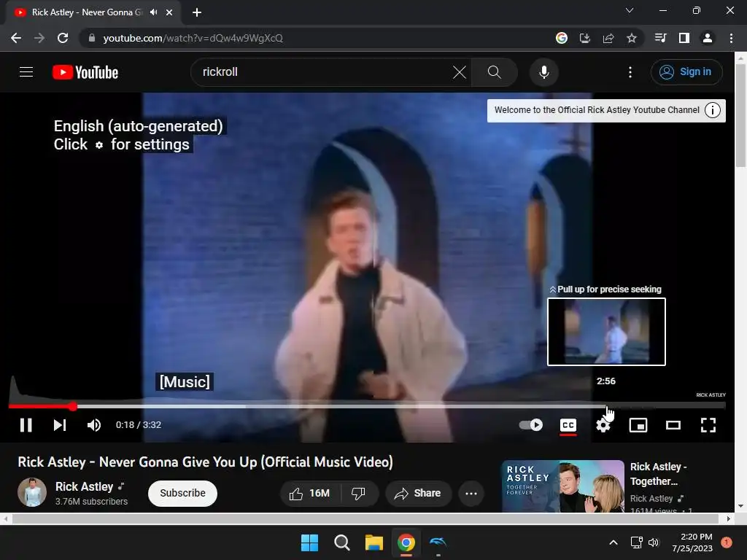
Task: Open tab search chevron
Action: click(630, 10)
